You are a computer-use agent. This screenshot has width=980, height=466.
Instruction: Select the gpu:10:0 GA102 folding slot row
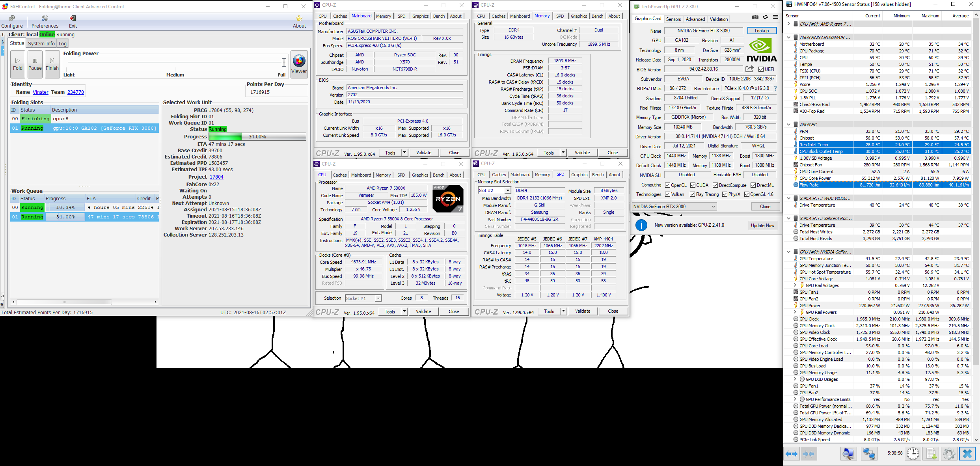pos(84,128)
